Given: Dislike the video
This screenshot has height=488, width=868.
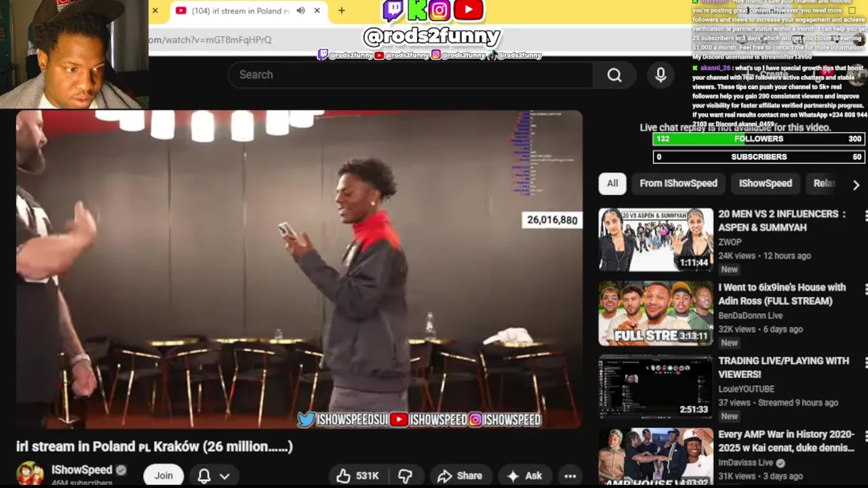Looking at the screenshot, I should (x=405, y=476).
